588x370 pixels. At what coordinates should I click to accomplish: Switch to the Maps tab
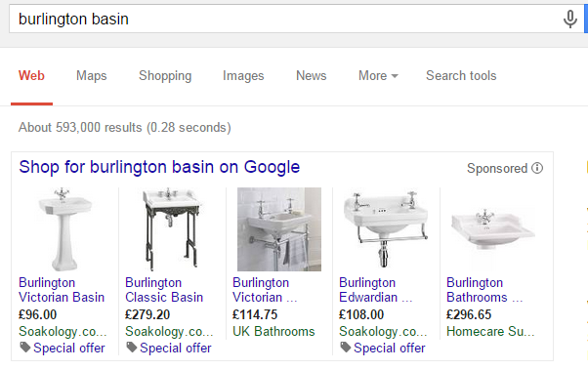pyautogui.click(x=92, y=76)
